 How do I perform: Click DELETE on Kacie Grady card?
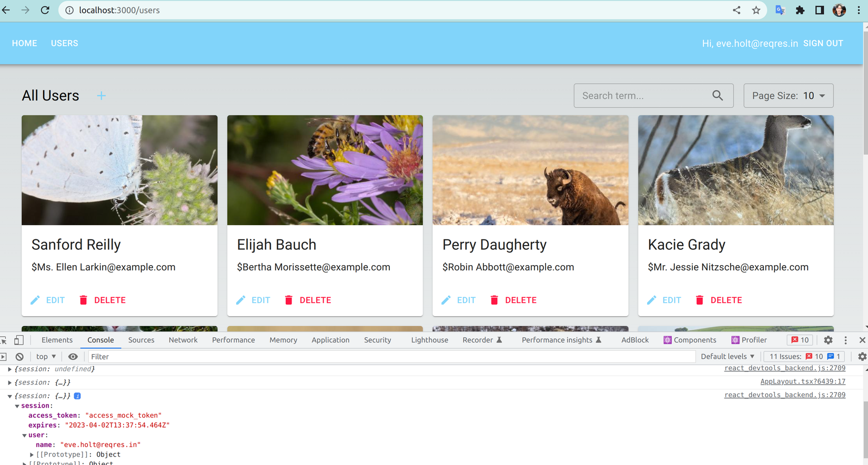[719, 300]
